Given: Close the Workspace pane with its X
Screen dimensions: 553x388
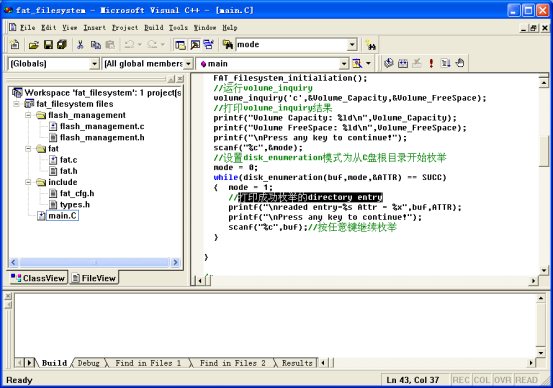Looking at the screenshot, I should point(180,79).
